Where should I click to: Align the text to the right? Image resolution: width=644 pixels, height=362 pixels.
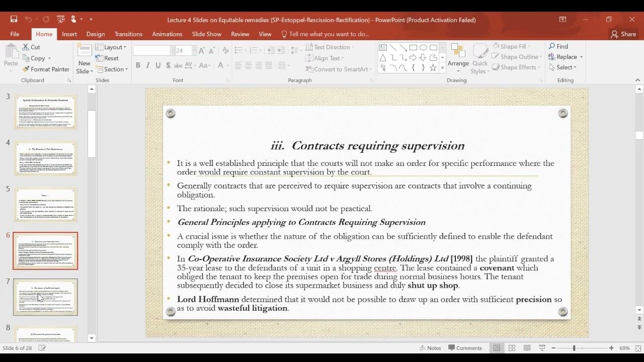pyautogui.click(x=259, y=65)
